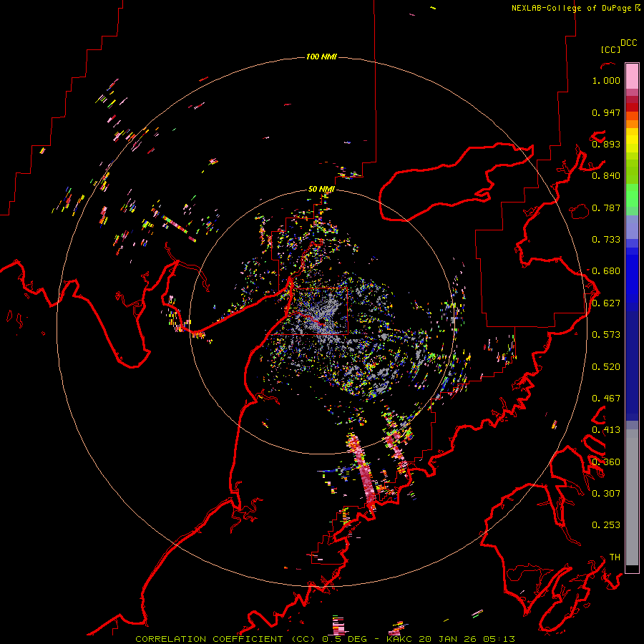Click the [CC] legend header
Viewport: 644px width, 644px height.
coord(610,49)
